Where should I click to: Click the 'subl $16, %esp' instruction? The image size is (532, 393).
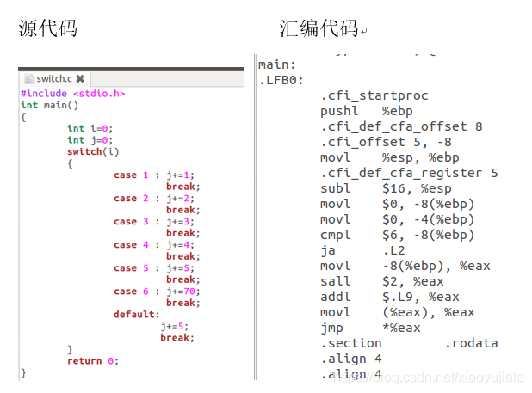tap(386, 188)
